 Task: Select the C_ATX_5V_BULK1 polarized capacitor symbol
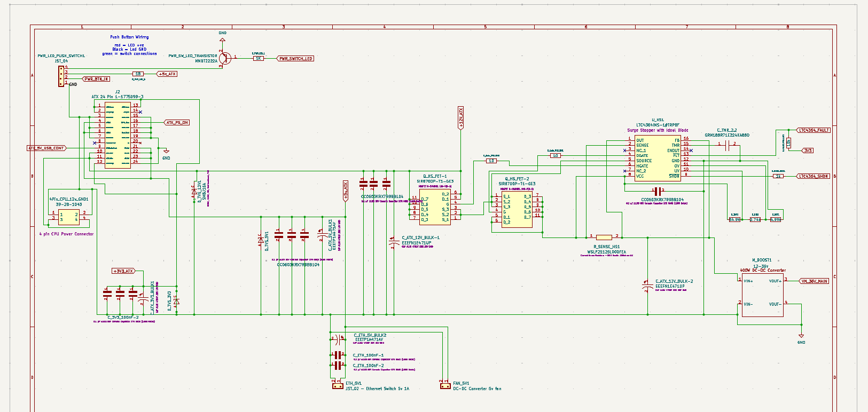322,236
